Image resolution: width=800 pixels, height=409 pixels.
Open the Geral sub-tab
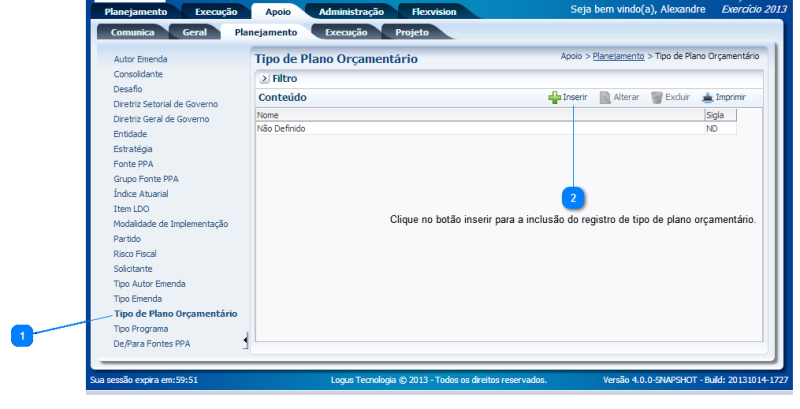[x=195, y=32]
